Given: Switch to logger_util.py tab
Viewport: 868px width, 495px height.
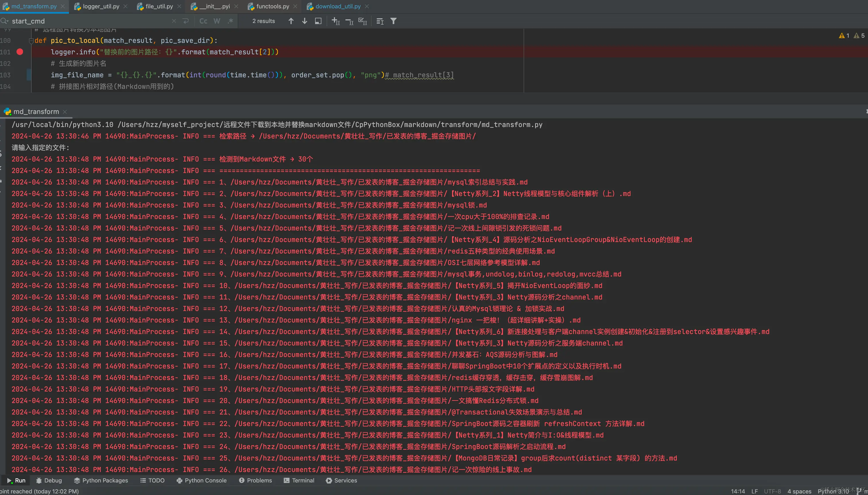Looking at the screenshot, I should click(101, 6).
